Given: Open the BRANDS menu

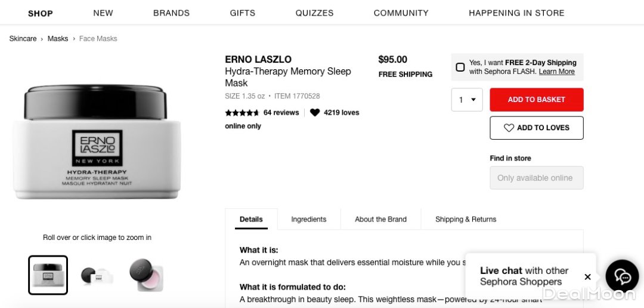Looking at the screenshot, I should (171, 13).
